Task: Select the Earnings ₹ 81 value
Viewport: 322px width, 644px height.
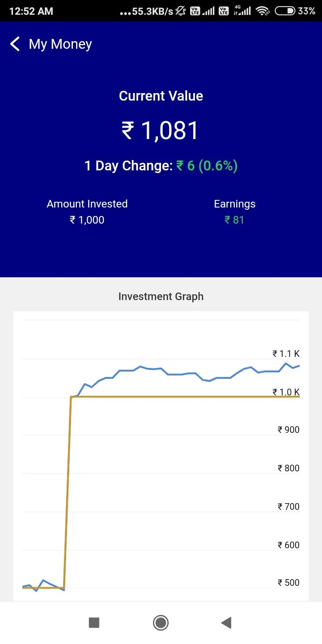Action: pos(234,220)
